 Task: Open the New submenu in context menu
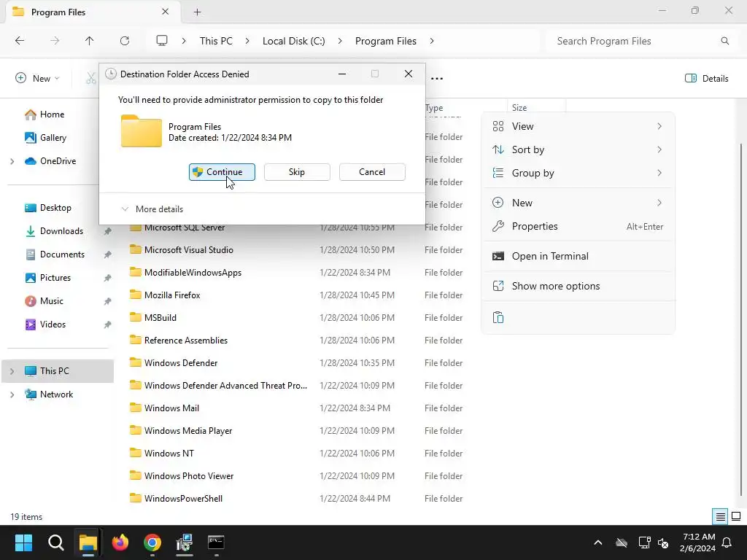[x=578, y=203]
